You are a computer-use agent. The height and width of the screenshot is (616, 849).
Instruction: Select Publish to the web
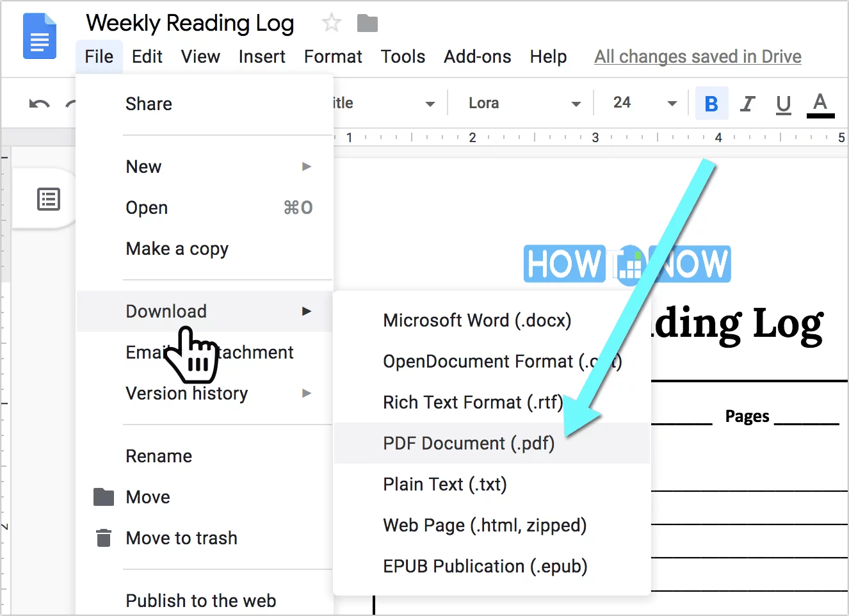205,601
